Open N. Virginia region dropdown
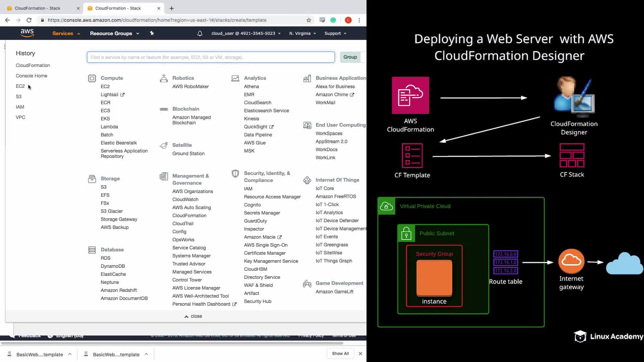The height and width of the screenshot is (362, 644). coord(303,33)
